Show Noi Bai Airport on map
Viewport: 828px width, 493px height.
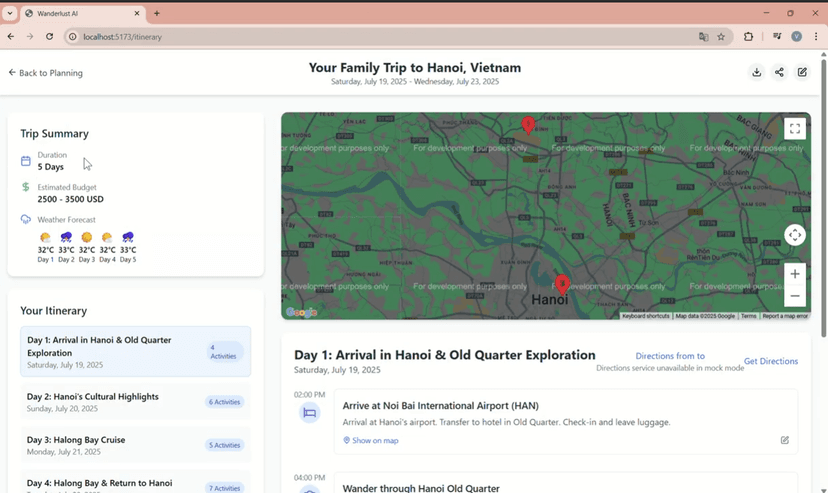click(x=371, y=440)
